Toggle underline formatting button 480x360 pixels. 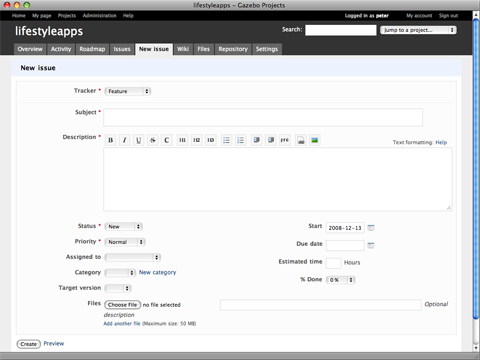pos(139,140)
